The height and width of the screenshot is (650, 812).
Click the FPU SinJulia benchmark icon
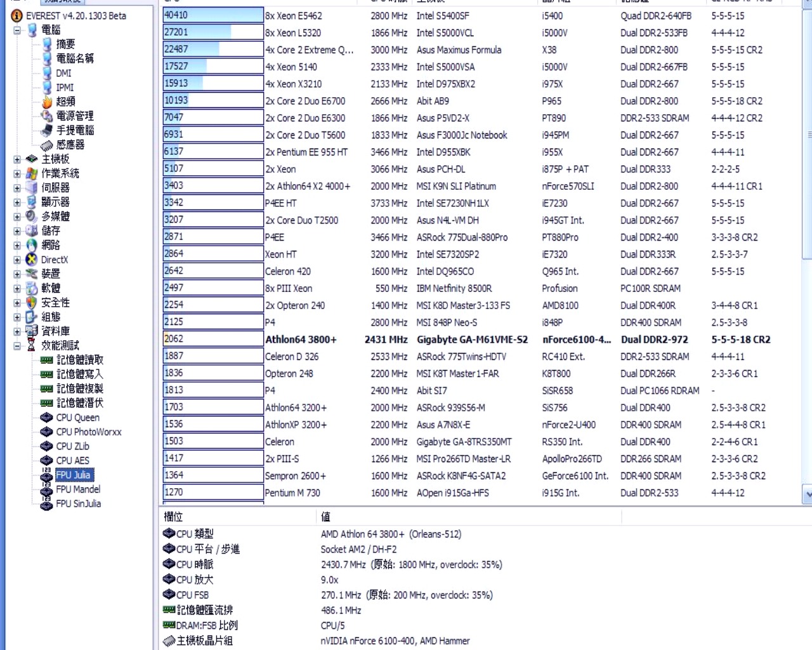coord(47,503)
